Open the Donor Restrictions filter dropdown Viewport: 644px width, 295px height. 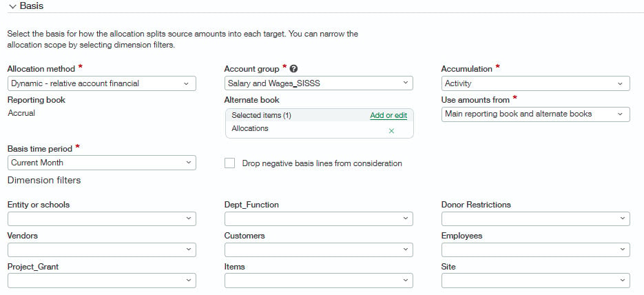click(x=536, y=218)
